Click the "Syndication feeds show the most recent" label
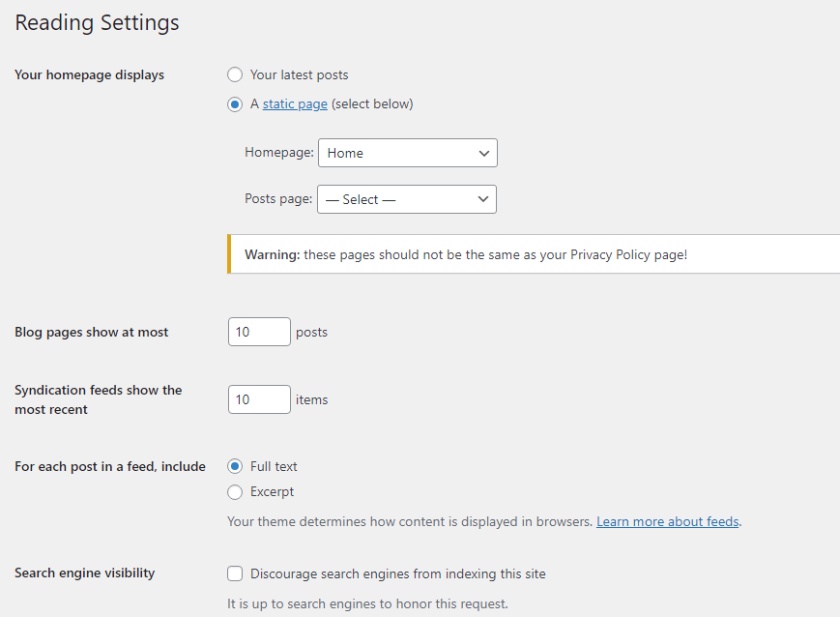840x617 pixels. tap(98, 399)
